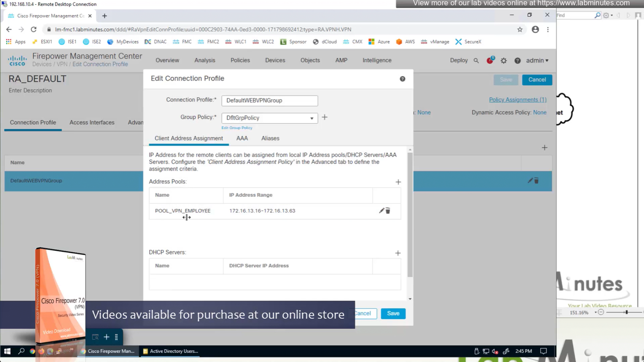Click the Connection Profile name field
Screen dimensions: 644x362
[x=269, y=100]
